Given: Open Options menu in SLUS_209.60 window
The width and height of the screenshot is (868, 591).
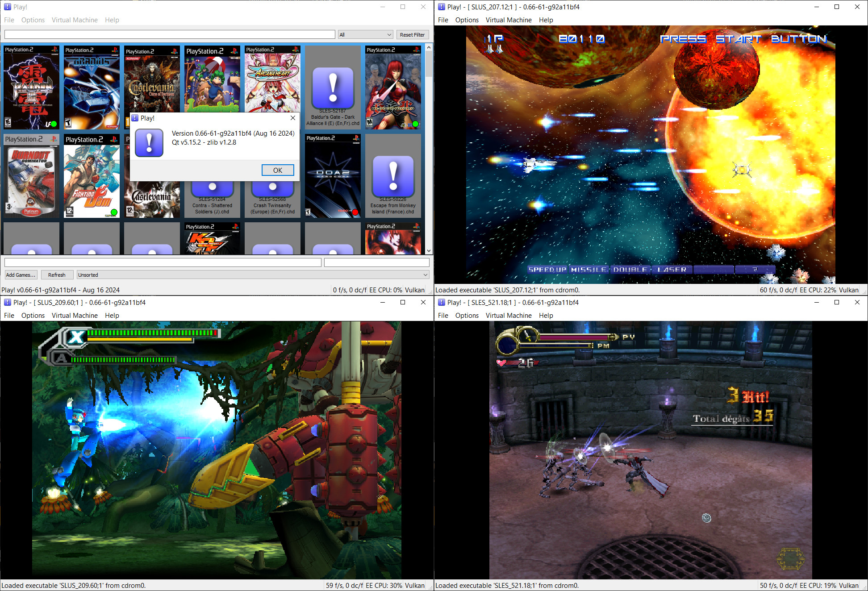Looking at the screenshot, I should 33,315.
